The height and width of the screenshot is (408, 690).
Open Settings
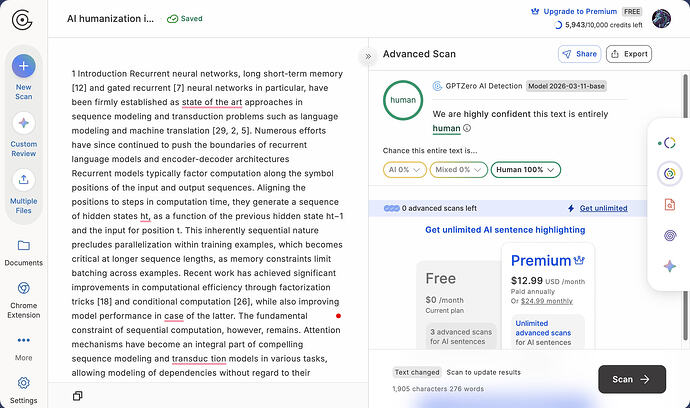click(24, 390)
